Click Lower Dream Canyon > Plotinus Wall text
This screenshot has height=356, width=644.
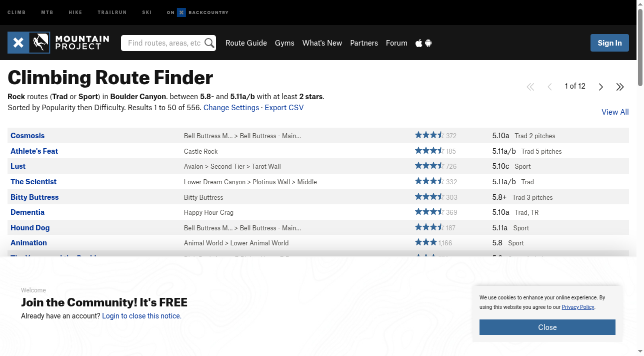tap(250, 182)
